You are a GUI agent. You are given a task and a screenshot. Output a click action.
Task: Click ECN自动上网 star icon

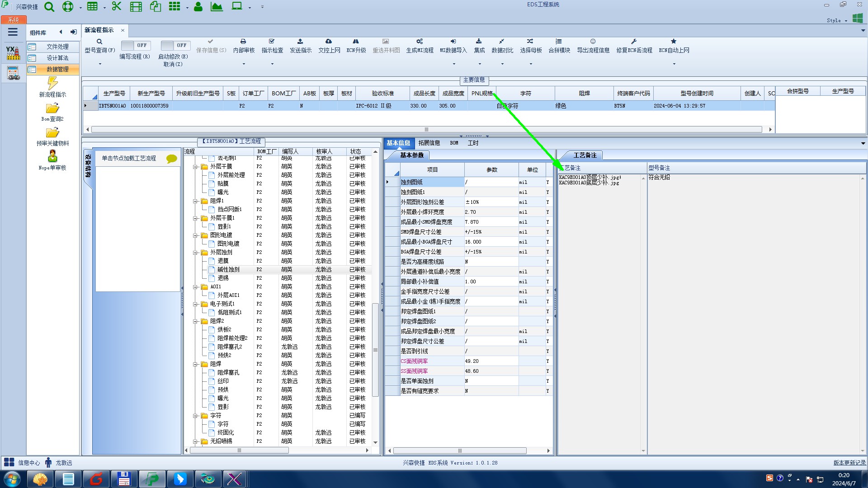(x=674, y=42)
